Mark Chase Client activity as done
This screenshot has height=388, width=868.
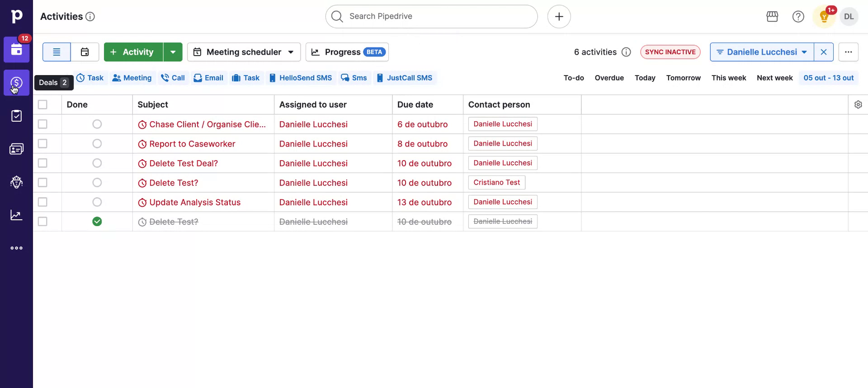[97, 124]
